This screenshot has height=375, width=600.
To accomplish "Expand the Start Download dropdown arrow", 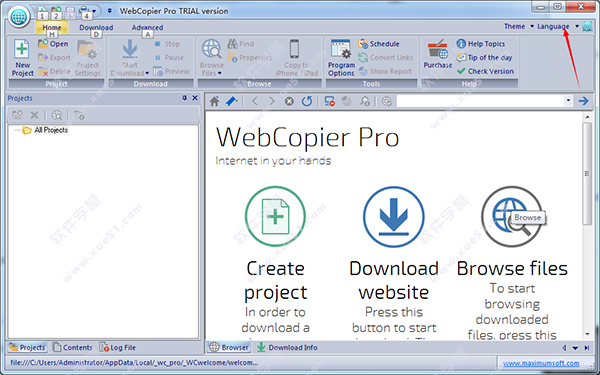I will point(147,73).
